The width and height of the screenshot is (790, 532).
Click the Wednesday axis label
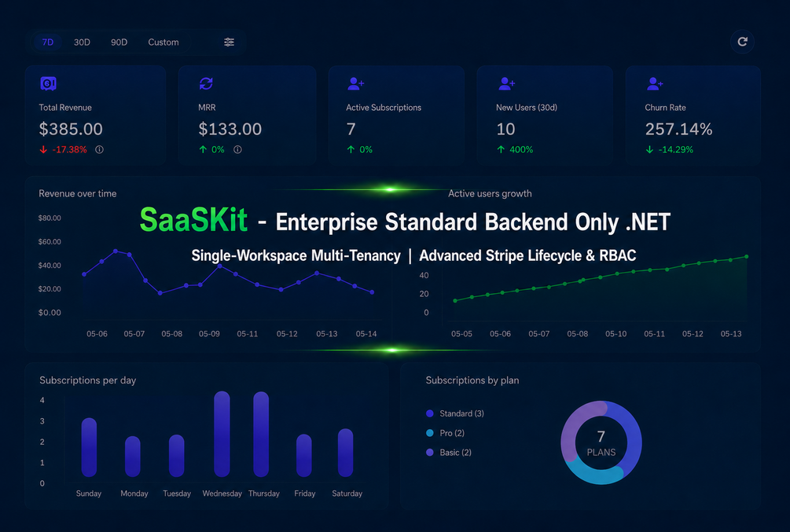222,493
